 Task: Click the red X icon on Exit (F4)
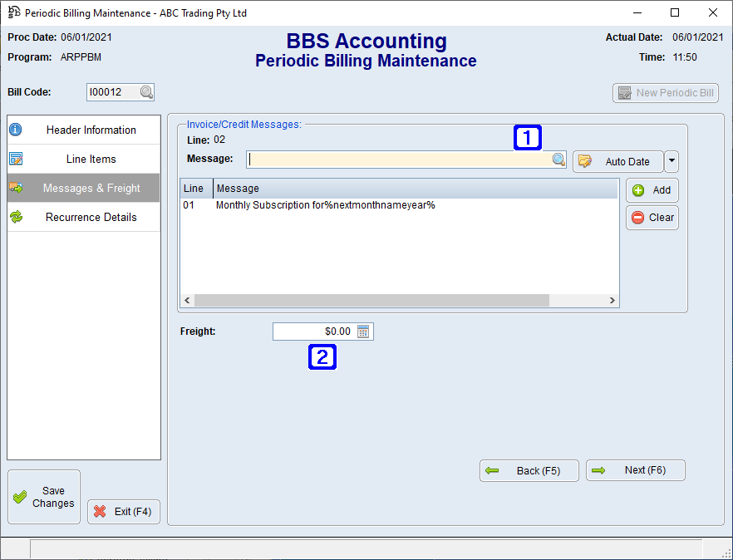pyautogui.click(x=100, y=511)
